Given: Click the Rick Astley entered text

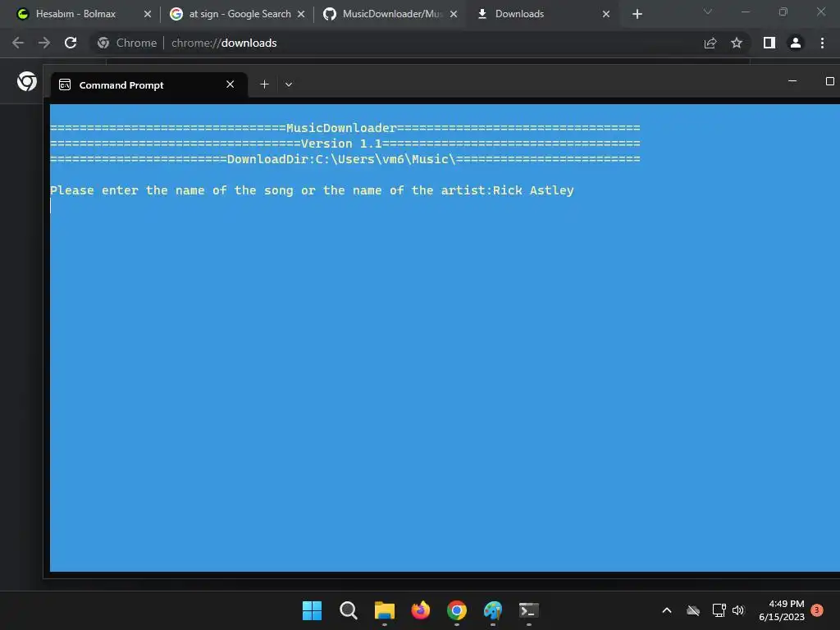Looking at the screenshot, I should coord(533,190).
